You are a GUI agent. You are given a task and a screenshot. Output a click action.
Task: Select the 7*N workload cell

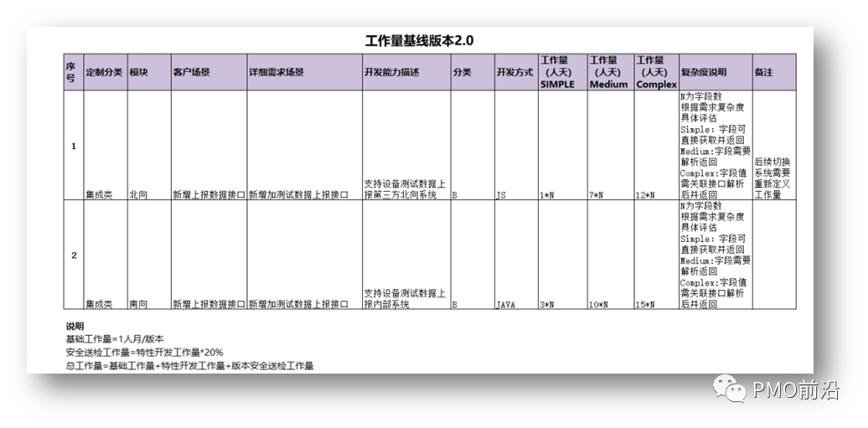pyautogui.click(x=611, y=146)
